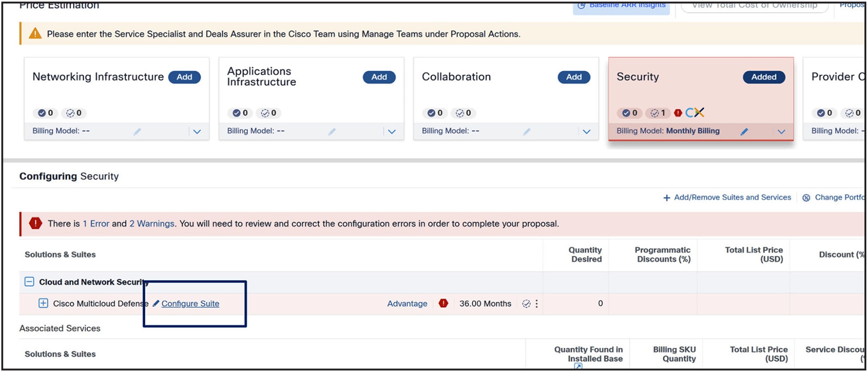The width and height of the screenshot is (868, 372).
Task: Click Quantity Desired value 0
Action: tap(601, 304)
